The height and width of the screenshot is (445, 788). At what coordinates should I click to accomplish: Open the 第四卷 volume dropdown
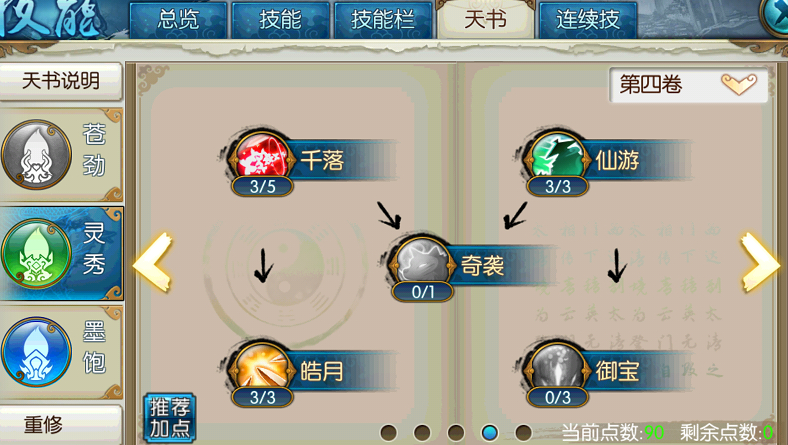[x=688, y=84]
